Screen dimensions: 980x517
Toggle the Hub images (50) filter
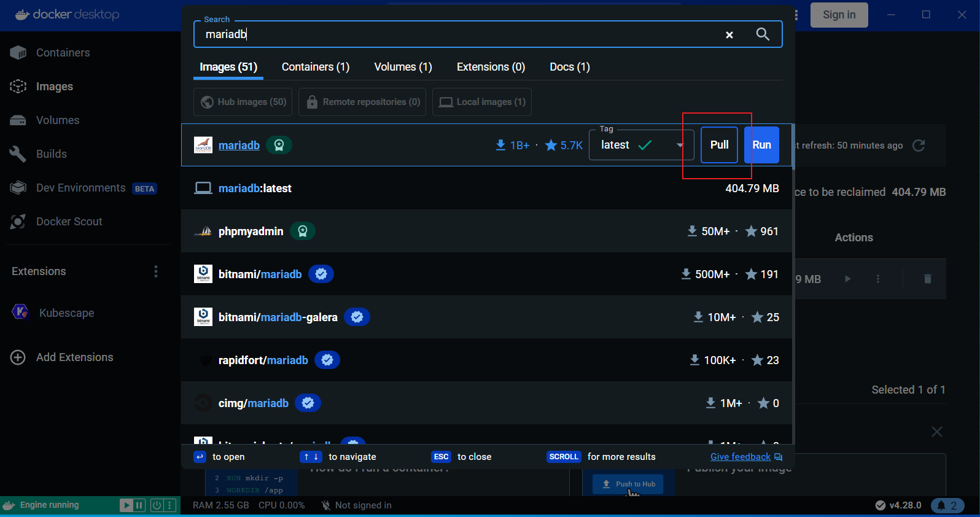243,102
